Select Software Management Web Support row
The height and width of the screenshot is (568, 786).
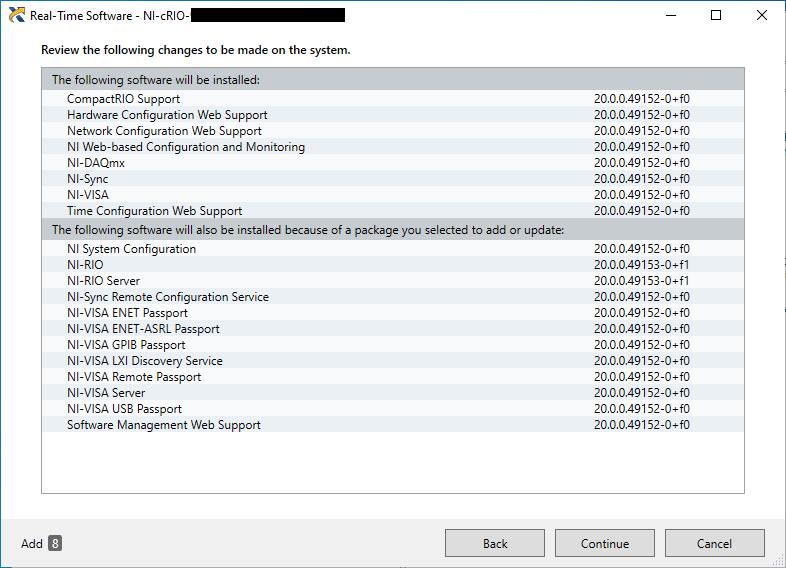pos(164,425)
